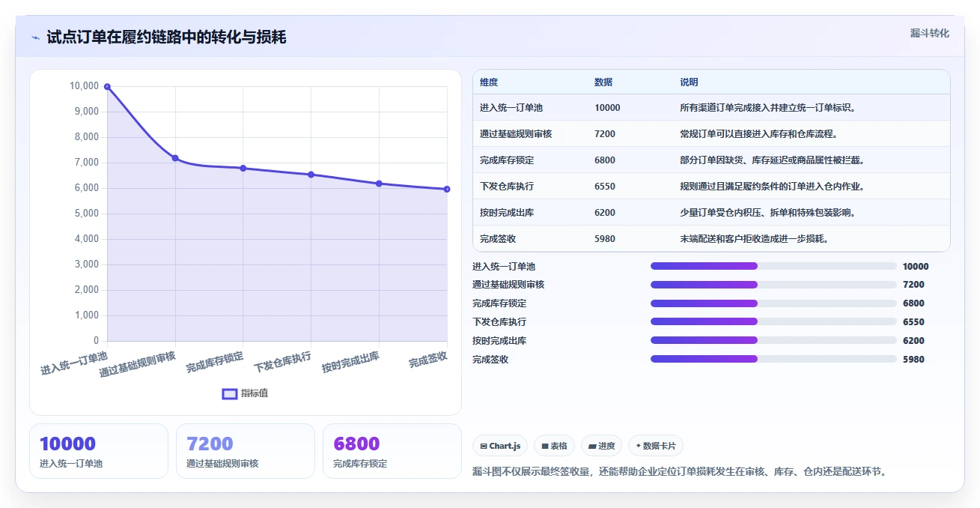
Task: Click the 10000 stat card 进入统一订单池
Action: 99,451
